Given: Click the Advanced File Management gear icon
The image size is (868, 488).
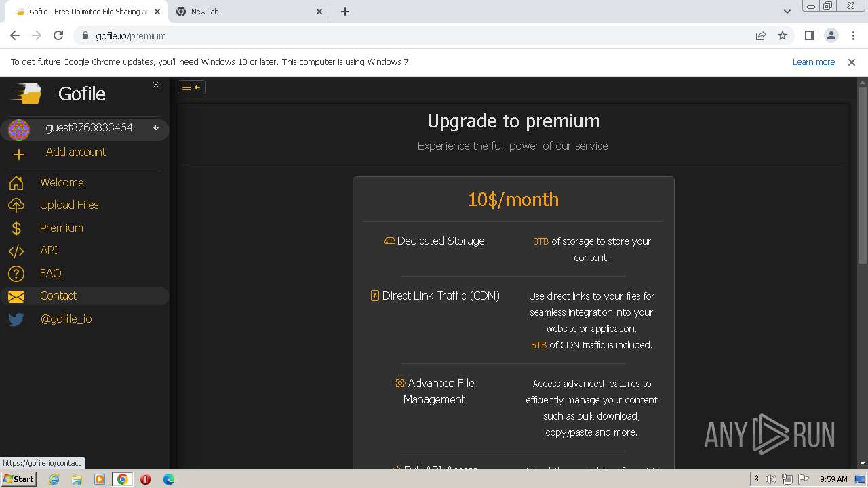Looking at the screenshot, I should click(399, 383).
